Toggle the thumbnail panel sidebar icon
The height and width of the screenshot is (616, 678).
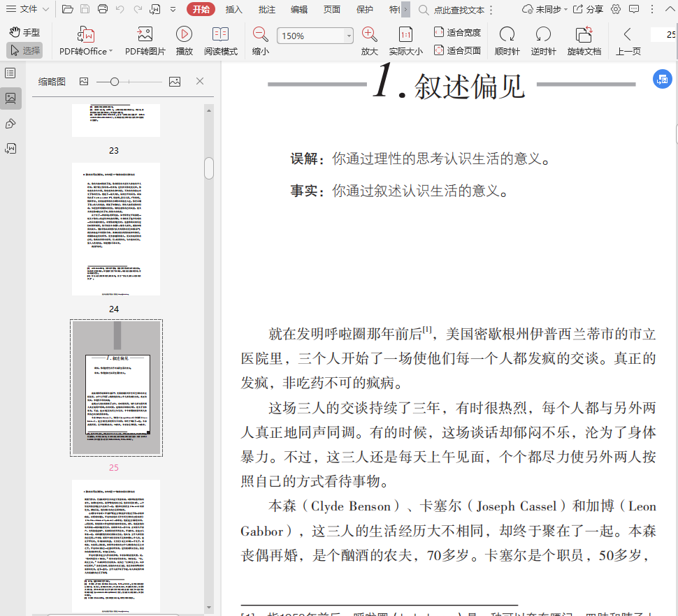click(10, 98)
